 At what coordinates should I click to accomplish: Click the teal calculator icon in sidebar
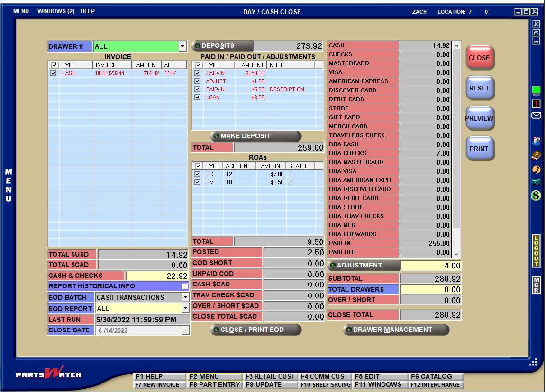coord(536,182)
